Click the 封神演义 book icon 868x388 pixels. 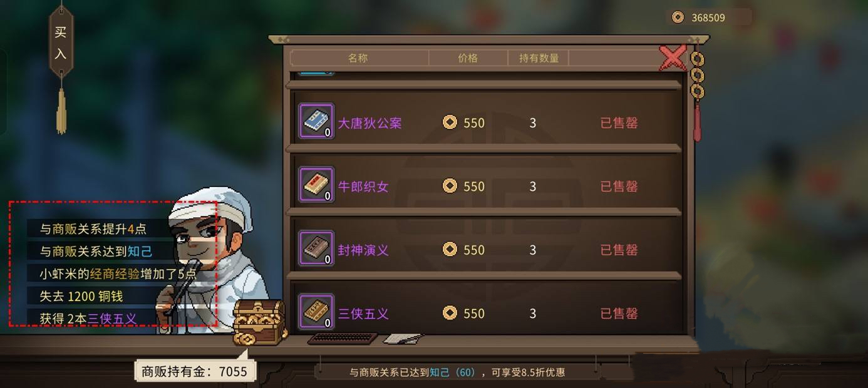[x=316, y=248]
